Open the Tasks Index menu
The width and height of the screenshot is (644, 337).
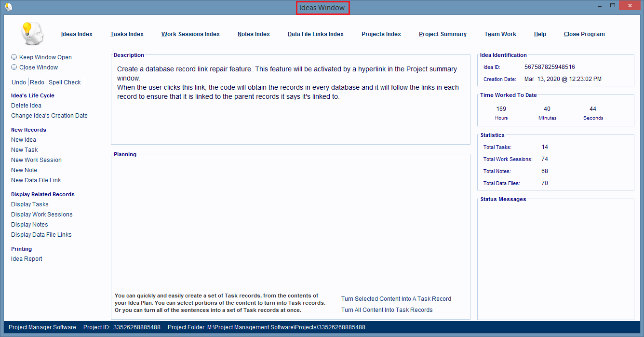[127, 34]
